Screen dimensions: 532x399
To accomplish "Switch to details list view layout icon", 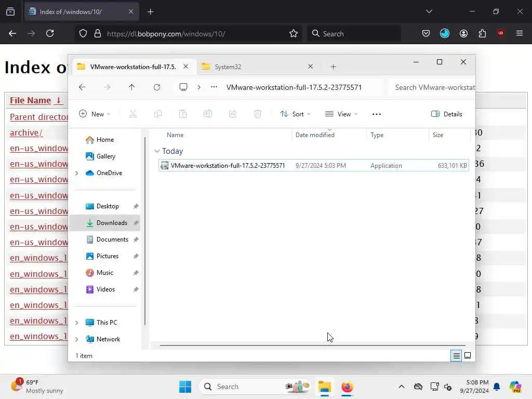I will tap(456, 355).
